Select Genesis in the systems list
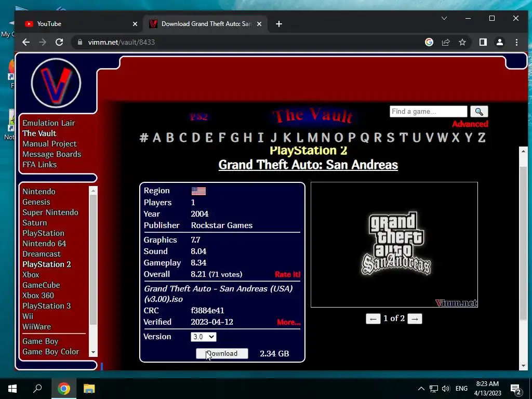 pos(36,202)
